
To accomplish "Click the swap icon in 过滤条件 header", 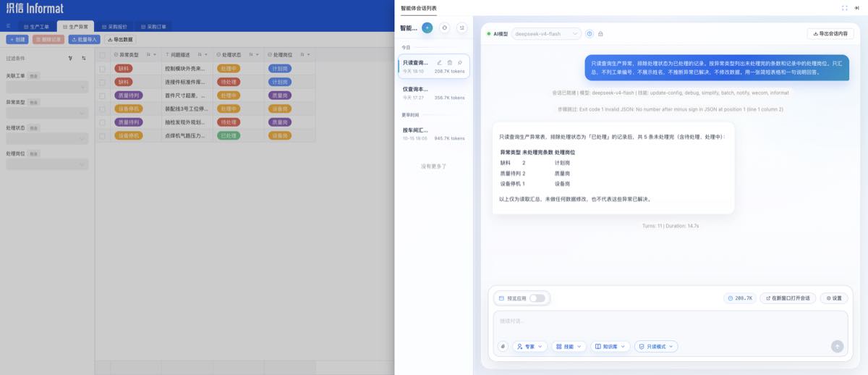I will pyautogui.click(x=83, y=58).
